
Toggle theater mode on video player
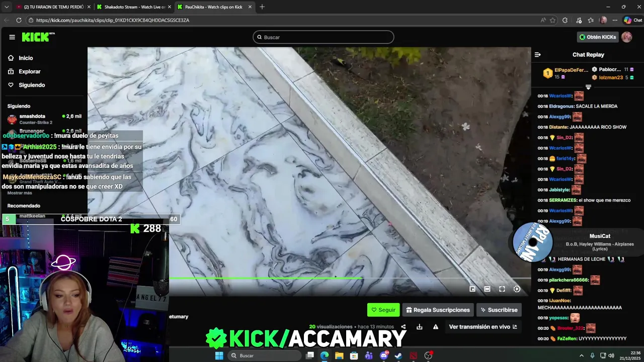[x=487, y=289]
